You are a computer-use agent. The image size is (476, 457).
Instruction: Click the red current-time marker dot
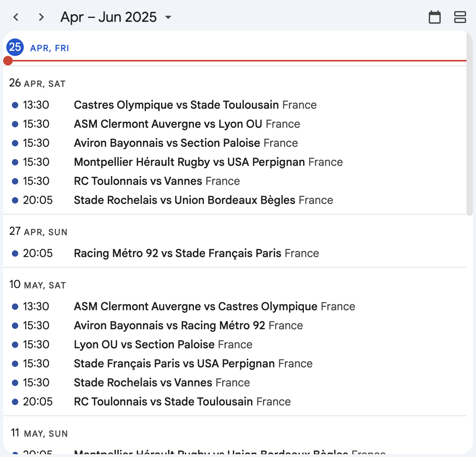(x=8, y=61)
